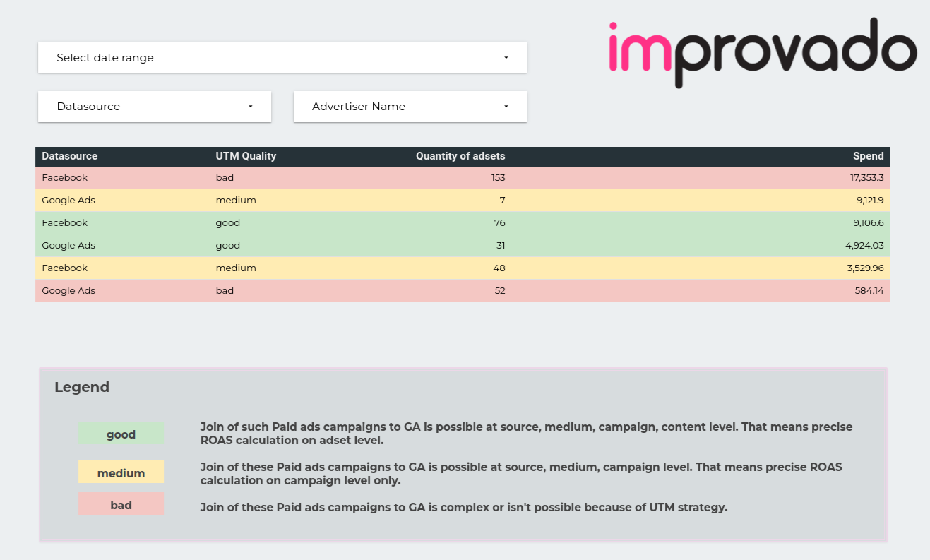930x560 pixels.
Task: Open the Select date range dropdown
Action: click(282, 57)
